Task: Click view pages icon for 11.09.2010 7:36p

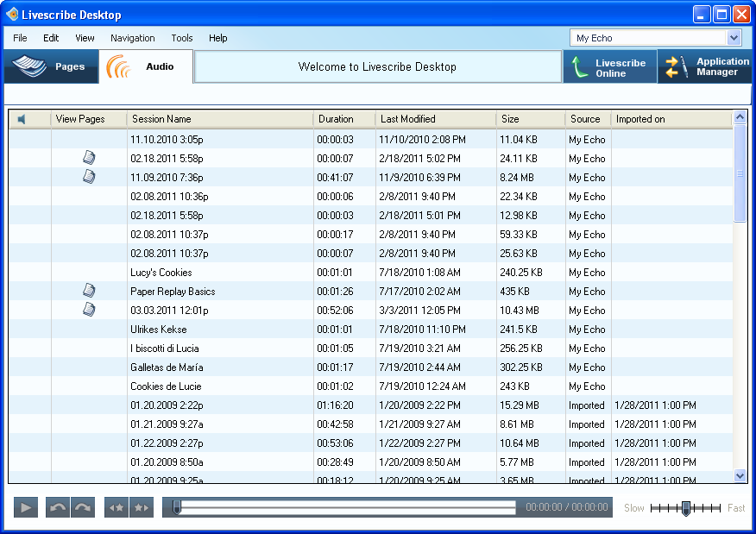Action: [89, 177]
